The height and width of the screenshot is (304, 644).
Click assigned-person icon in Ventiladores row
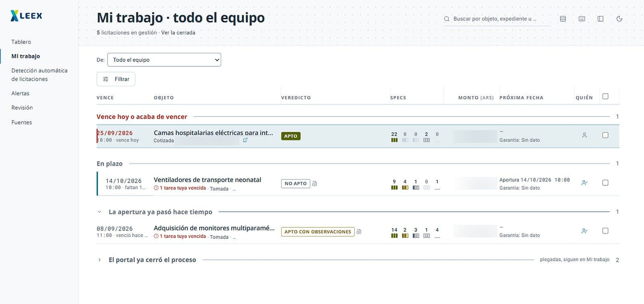(584, 183)
